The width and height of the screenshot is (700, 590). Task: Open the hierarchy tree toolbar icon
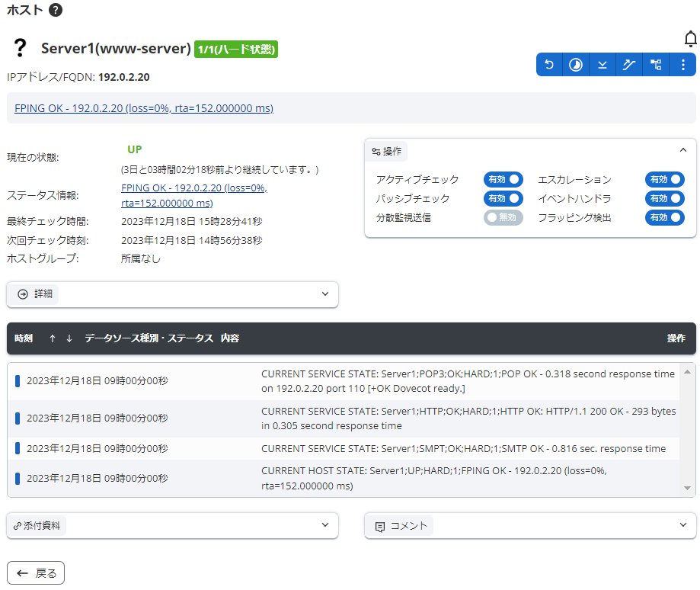[656, 65]
